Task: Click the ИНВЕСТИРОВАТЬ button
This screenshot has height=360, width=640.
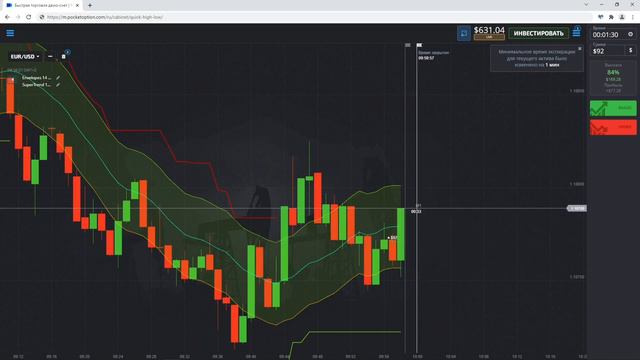Action: tap(538, 33)
